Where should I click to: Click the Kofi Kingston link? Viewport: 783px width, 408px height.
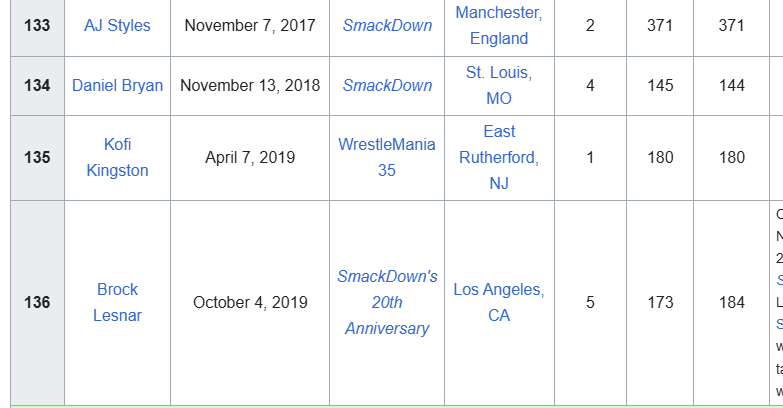click(117, 157)
